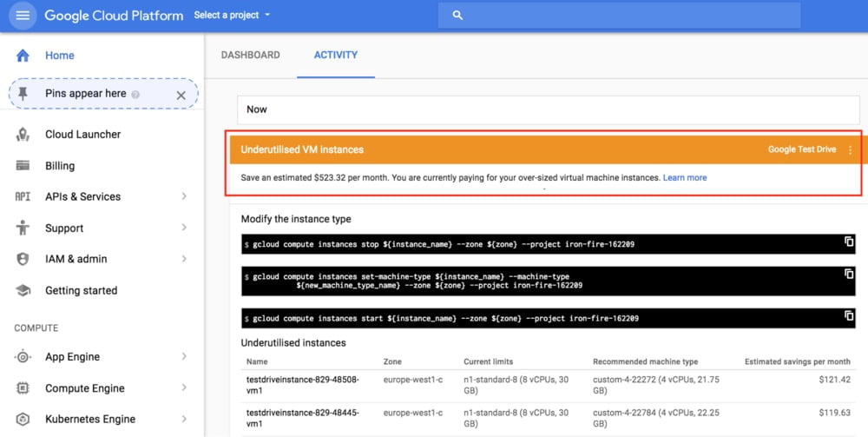Open the three-dot menu on Underutilised VM card
This screenshot has width=868, height=437.
[851, 150]
